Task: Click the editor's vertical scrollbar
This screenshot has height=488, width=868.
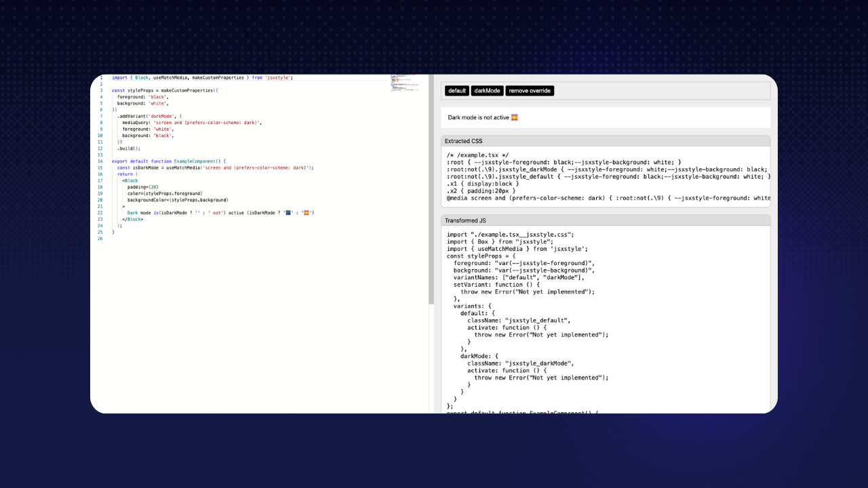Action: point(431,190)
